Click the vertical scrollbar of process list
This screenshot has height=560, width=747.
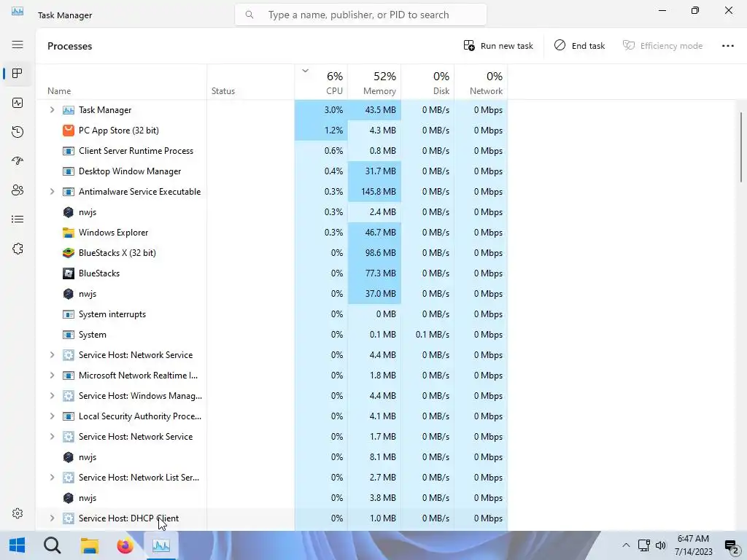click(741, 147)
